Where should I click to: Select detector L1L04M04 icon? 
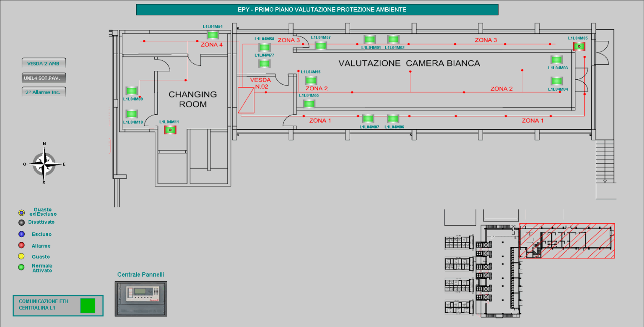pyautogui.click(x=557, y=81)
